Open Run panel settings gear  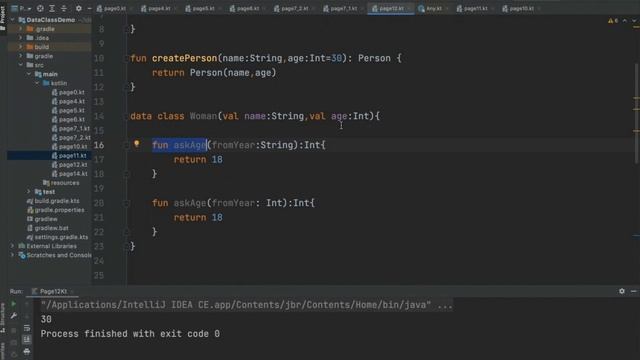point(622,291)
